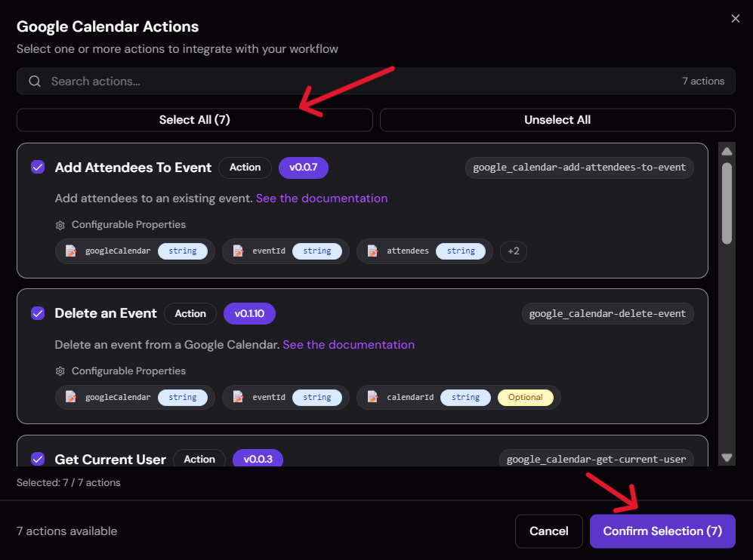Click Configurable Properties label in Add Attendees
This screenshot has height=560, width=753.
[x=128, y=225]
